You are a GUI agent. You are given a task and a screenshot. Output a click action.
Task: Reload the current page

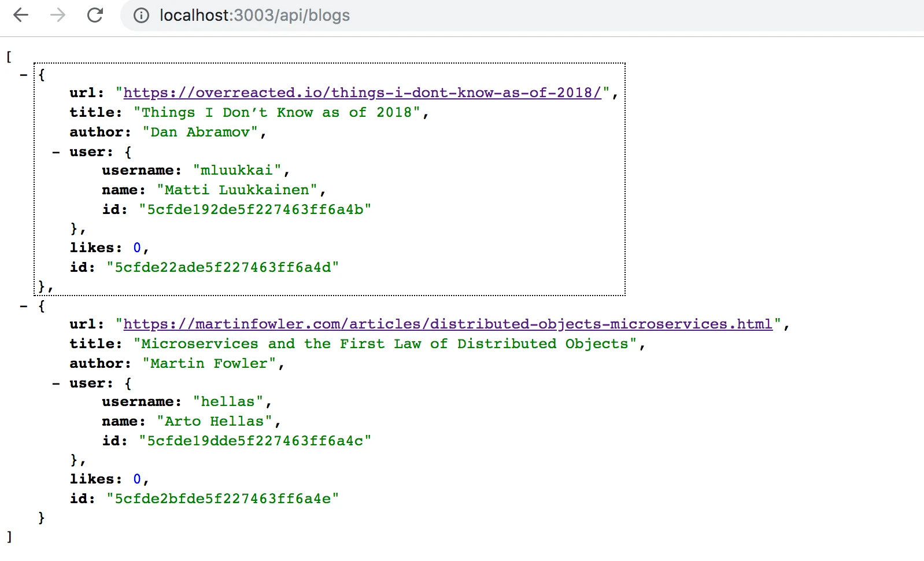coord(95,15)
